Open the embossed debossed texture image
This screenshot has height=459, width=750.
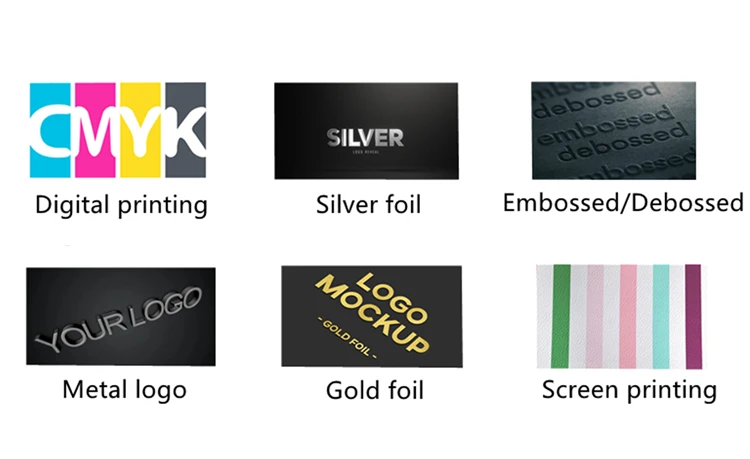(x=614, y=131)
